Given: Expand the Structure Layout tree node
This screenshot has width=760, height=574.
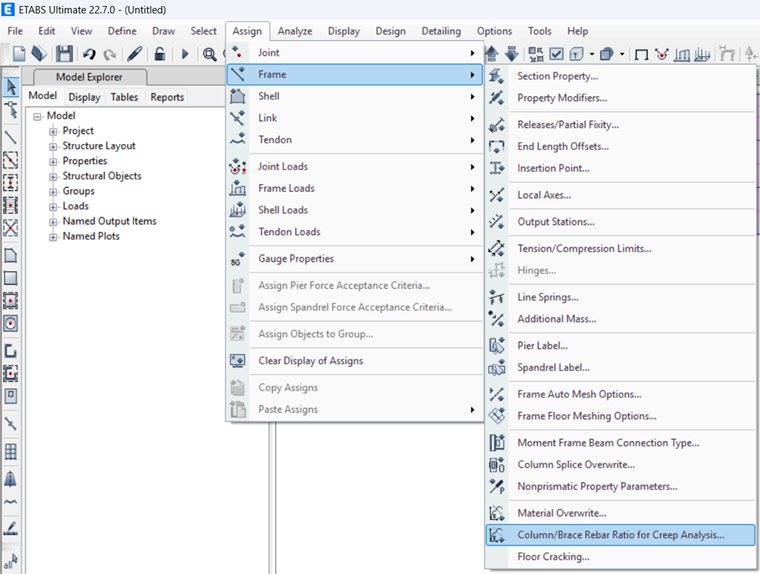Looking at the screenshot, I should [x=53, y=146].
